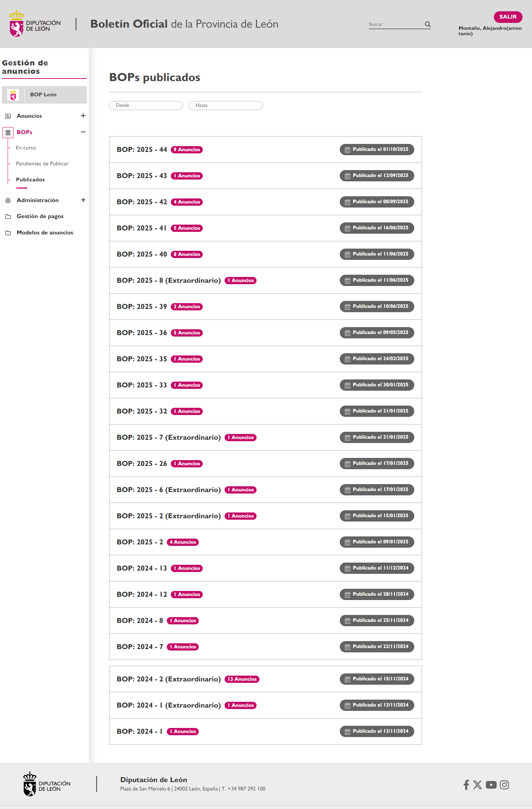This screenshot has height=809, width=532.
Task: Open the Facebook icon in footer
Action: pyautogui.click(x=466, y=785)
